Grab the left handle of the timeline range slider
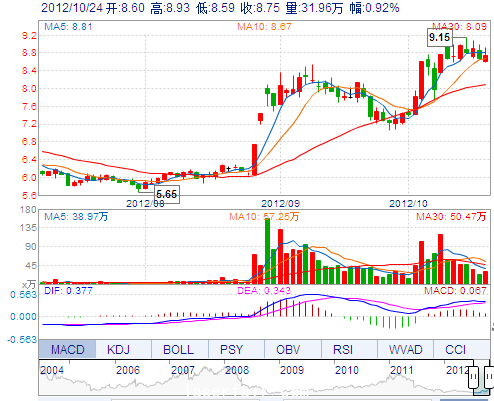This screenshot has width=494, height=401. point(473,377)
